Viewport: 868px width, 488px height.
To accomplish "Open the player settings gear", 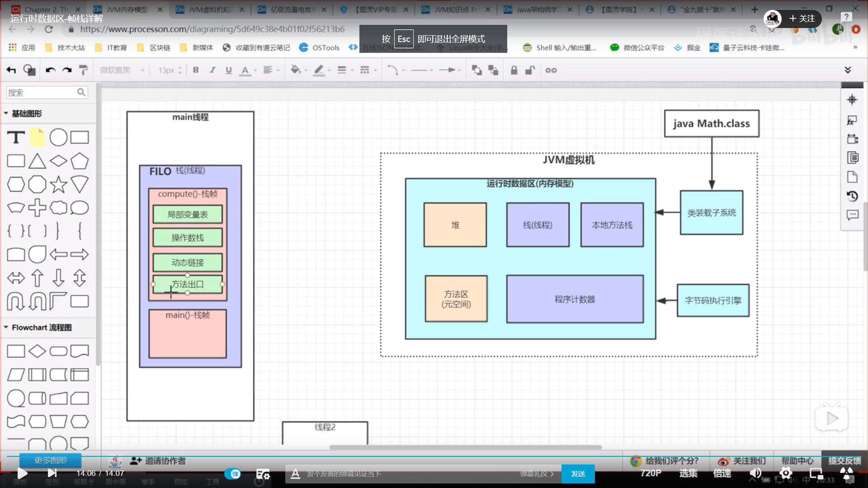I will 786,473.
